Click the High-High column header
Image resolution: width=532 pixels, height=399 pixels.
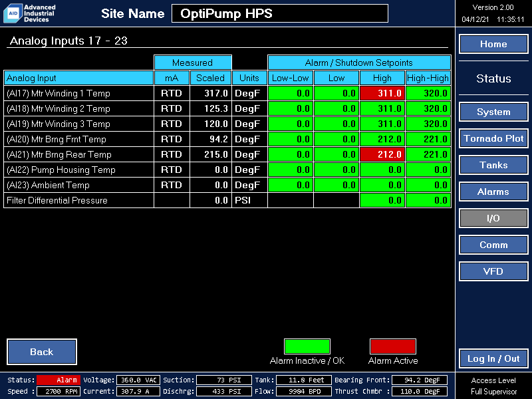coord(428,78)
